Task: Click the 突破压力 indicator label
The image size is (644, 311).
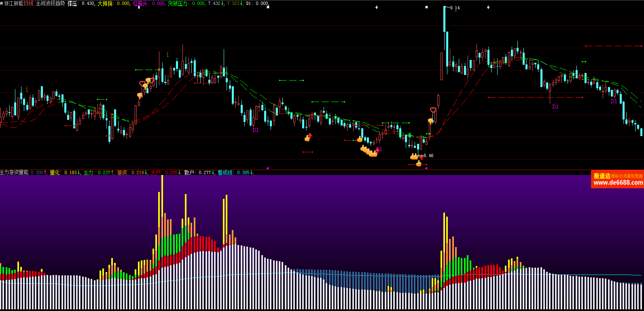Action: (x=178, y=3)
